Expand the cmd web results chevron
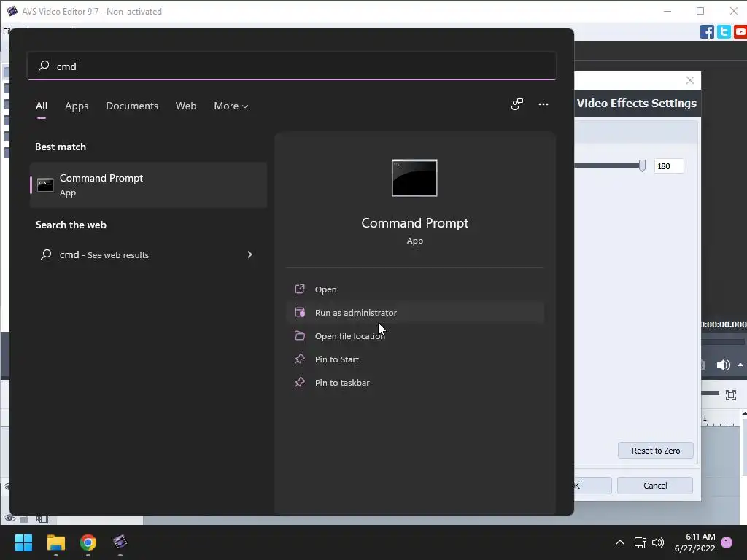747x560 pixels. (249, 254)
